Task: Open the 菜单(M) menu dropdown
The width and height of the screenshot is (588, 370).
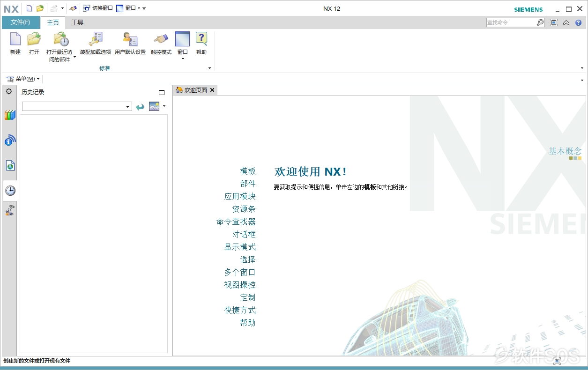Action: click(x=23, y=79)
